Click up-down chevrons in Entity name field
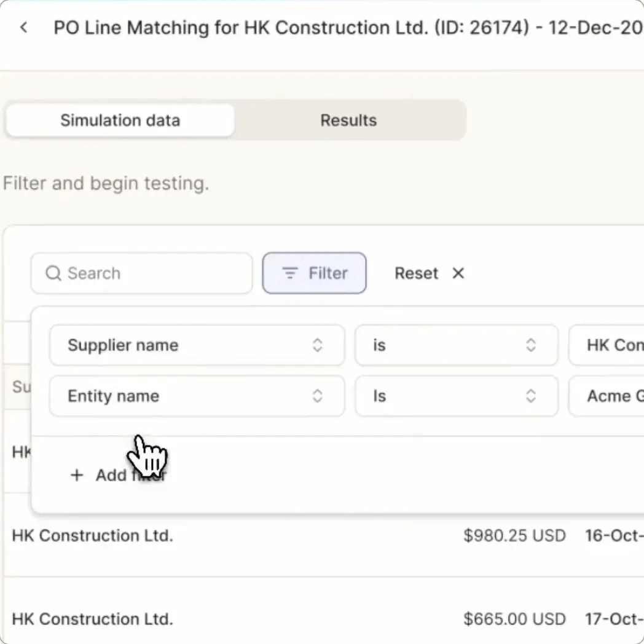The image size is (644, 644). pos(318,396)
